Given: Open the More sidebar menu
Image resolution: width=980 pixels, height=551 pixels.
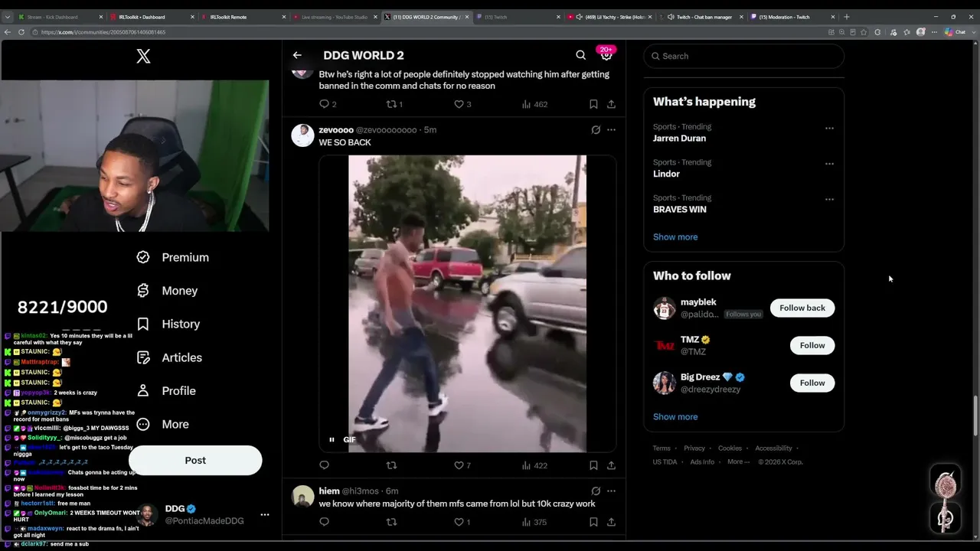Looking at the screenshot, I should (x=162, y=424).
